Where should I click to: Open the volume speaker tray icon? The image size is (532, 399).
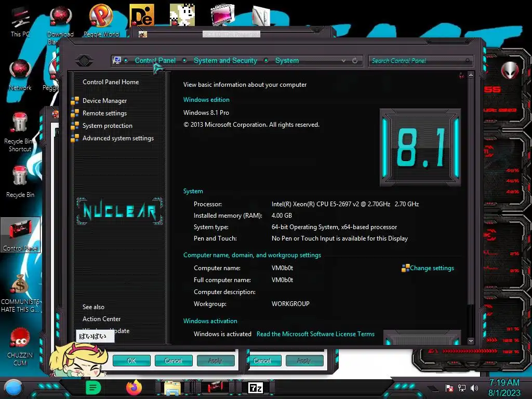[474, 388]
